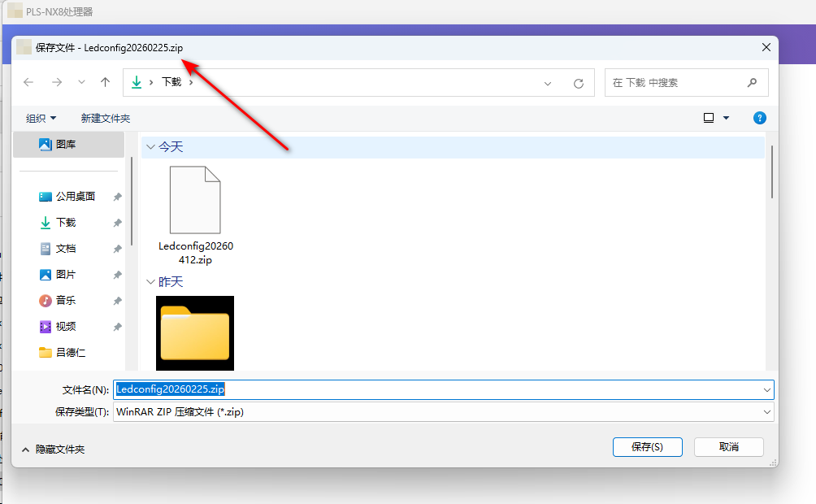Close the 保存文件 dialog

[766, 47]
